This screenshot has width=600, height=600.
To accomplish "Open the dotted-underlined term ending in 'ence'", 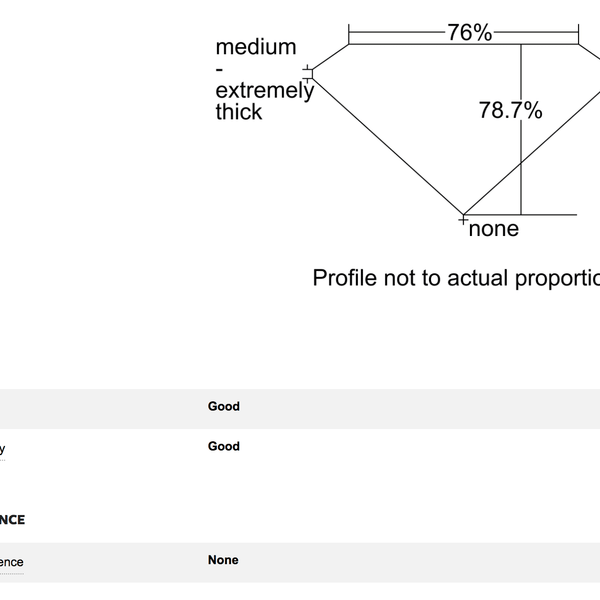I will coord(11,562).
